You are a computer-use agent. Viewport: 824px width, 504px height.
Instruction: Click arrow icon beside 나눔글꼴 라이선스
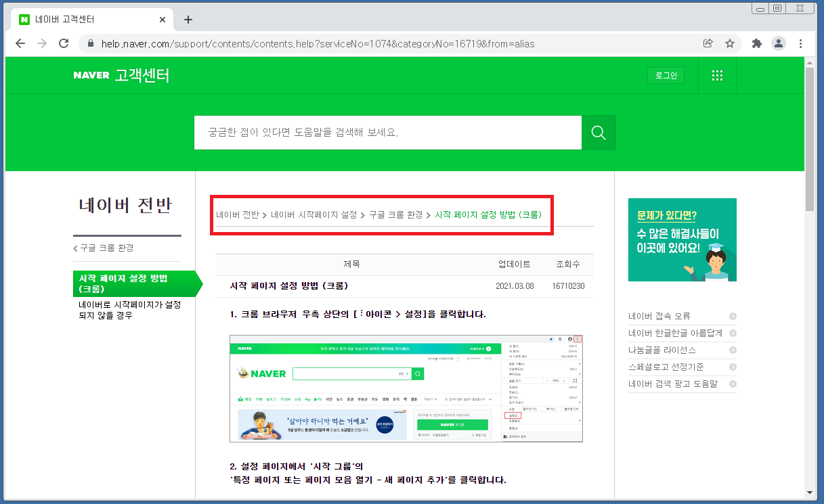(733, 350)
